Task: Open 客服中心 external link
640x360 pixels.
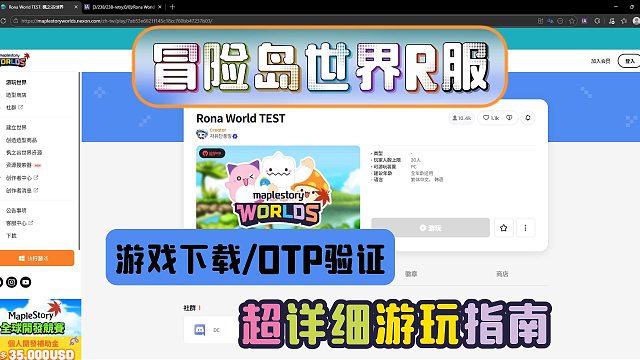Action: (20, 223)
